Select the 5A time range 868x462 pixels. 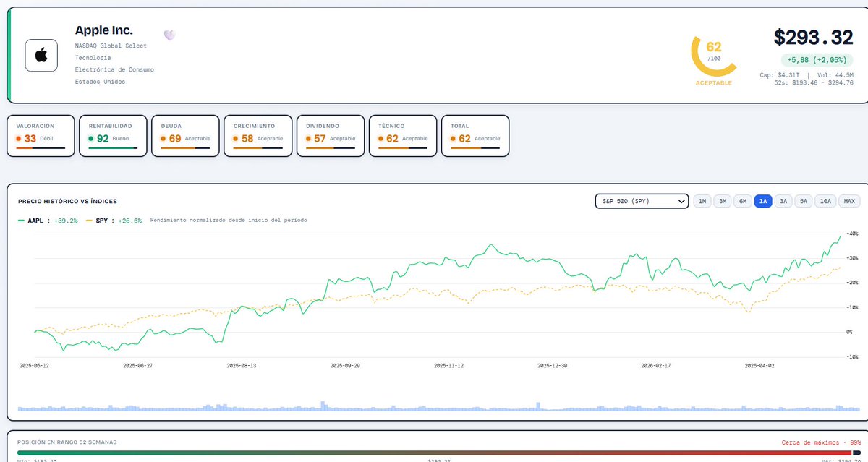tap(803, 201)
